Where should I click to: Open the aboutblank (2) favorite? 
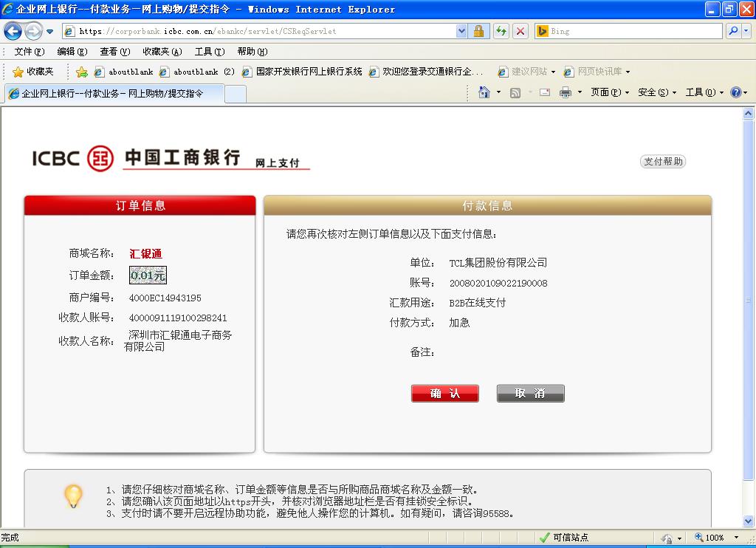[x=196, y=72]
